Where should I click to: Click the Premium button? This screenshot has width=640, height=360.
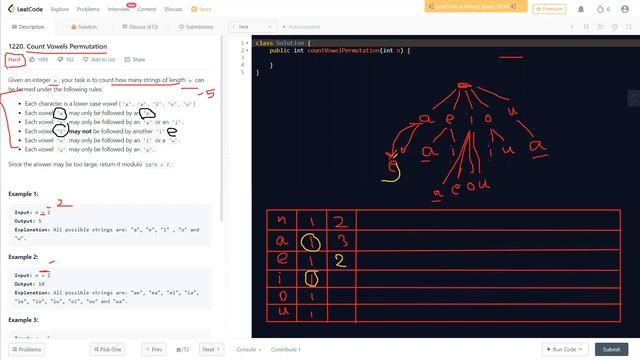tap(549, 9)
